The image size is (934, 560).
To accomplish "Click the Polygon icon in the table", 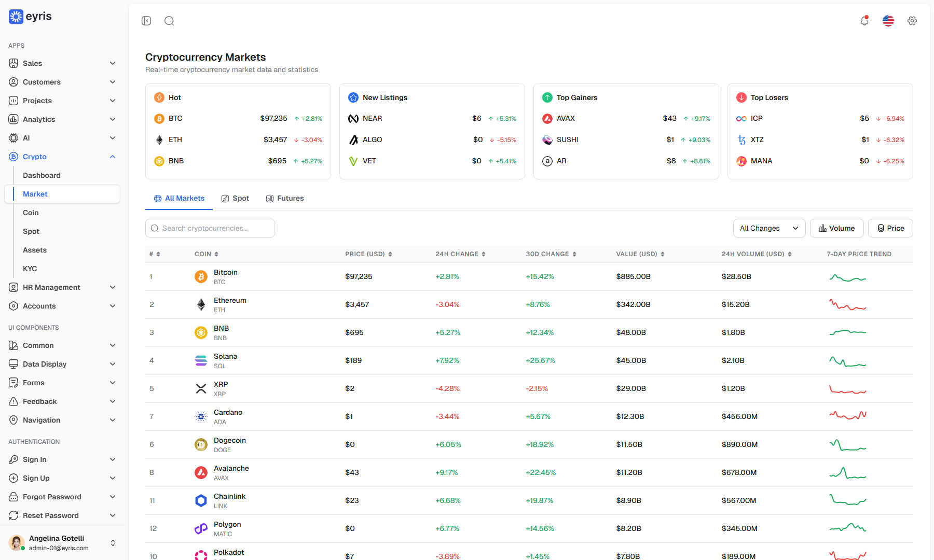I will [x=201, y=529].
